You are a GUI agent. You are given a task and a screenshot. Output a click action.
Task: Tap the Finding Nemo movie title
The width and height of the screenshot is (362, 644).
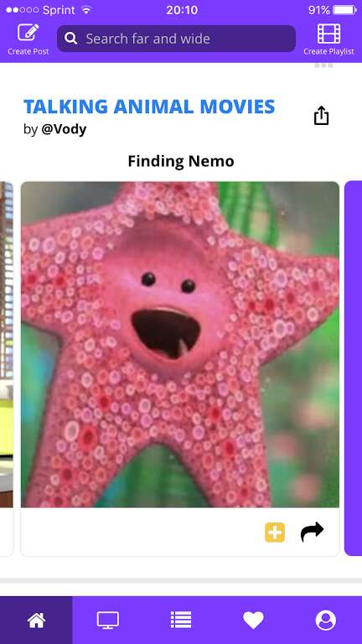tap(181, 161)
